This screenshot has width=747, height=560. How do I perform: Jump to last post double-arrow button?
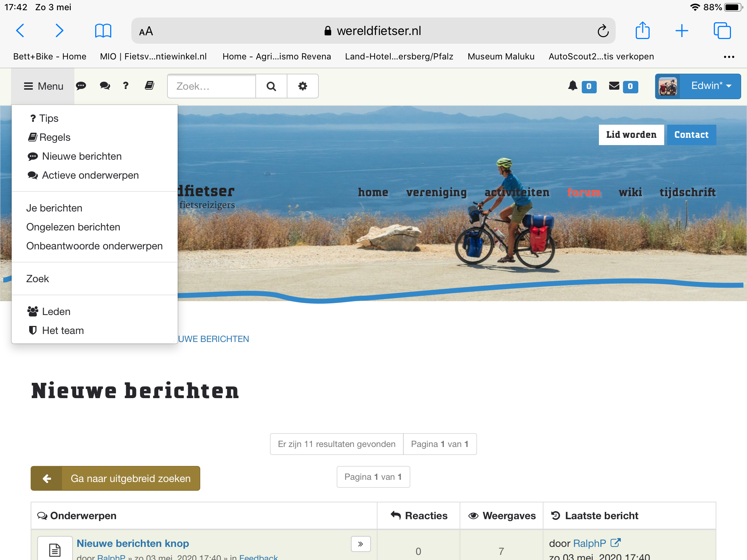click(x=360, y=544)
